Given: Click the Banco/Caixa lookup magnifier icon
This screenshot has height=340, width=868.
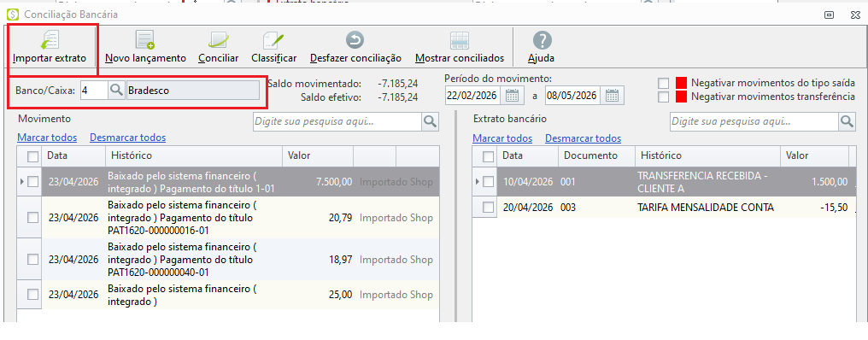Looking at the screenshot, I should click(116, 91).
